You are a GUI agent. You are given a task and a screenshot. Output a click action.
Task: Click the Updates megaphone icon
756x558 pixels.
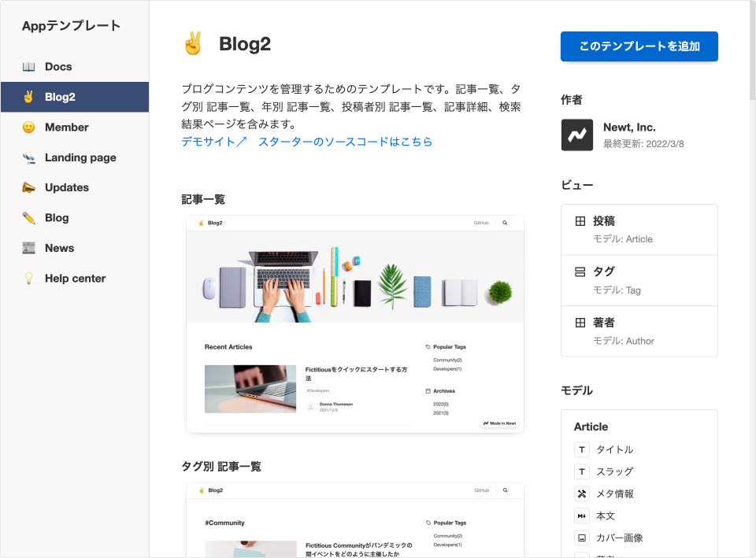(x=28, y=188)
